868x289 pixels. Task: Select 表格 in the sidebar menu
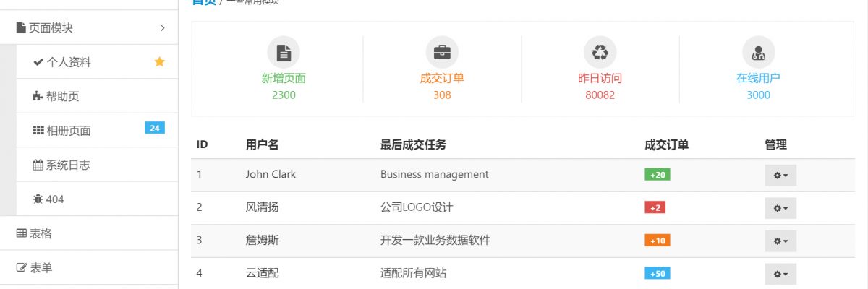coord(41,233)
